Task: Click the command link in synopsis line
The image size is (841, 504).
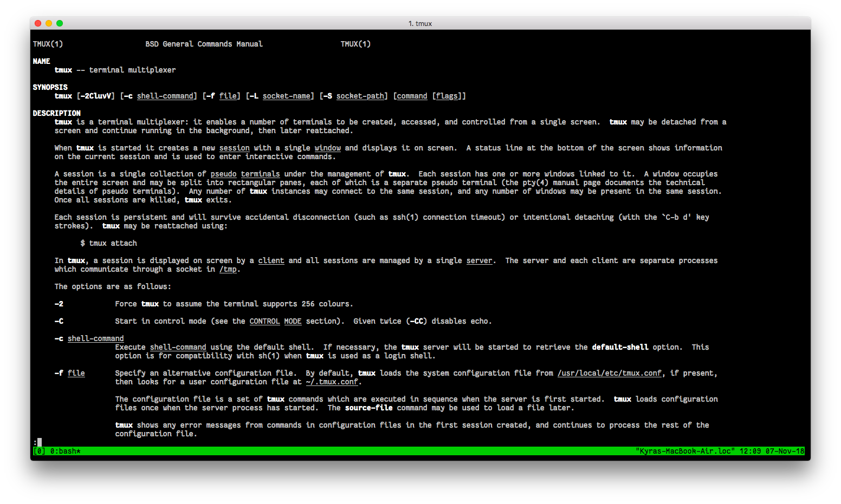Action: point(412,96)
